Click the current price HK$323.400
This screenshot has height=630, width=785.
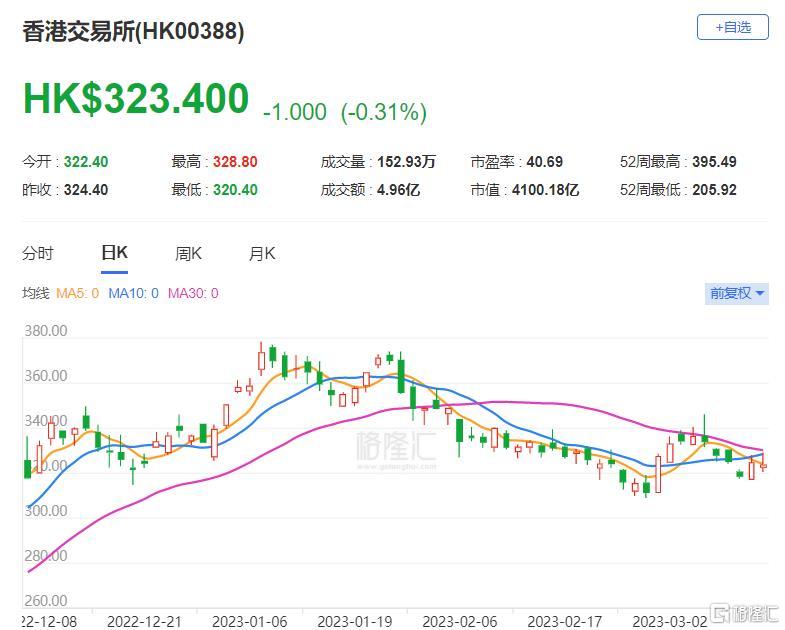(x=136, y=98)
